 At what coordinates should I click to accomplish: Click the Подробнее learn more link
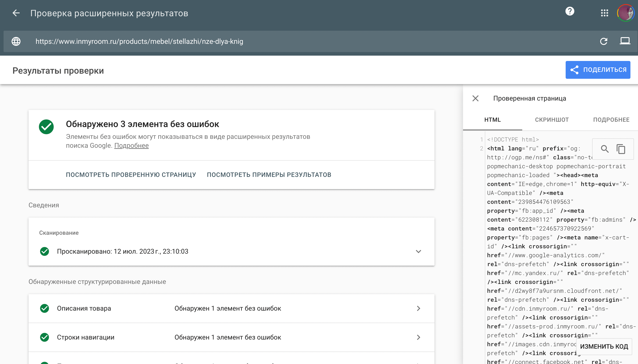131,146
